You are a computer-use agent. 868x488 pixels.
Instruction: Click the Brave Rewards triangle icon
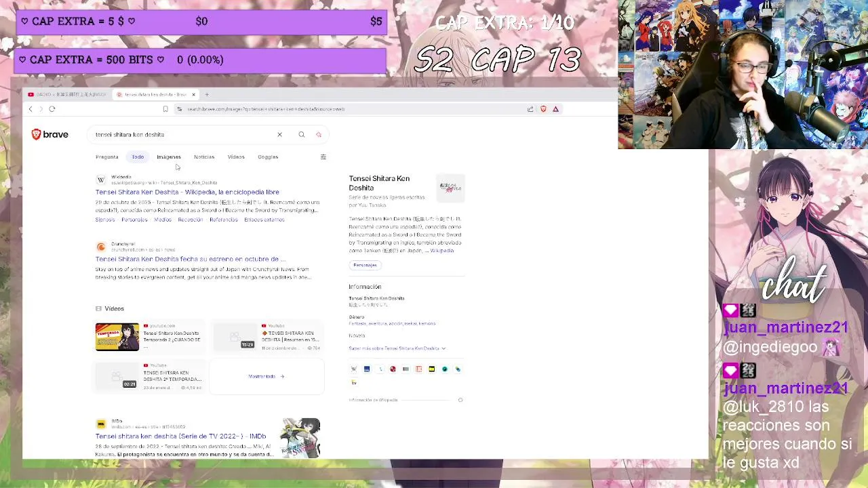click(x=555, y=109)
